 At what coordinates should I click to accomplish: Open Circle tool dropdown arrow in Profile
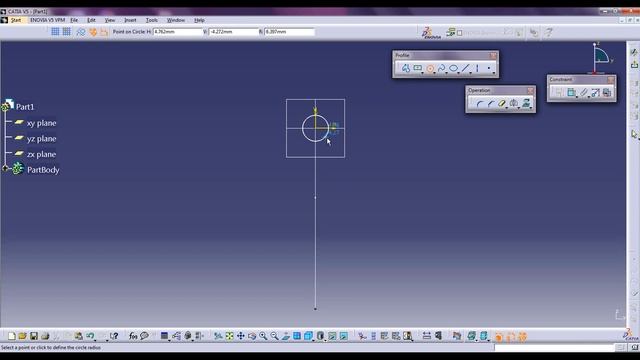(435, 73)
